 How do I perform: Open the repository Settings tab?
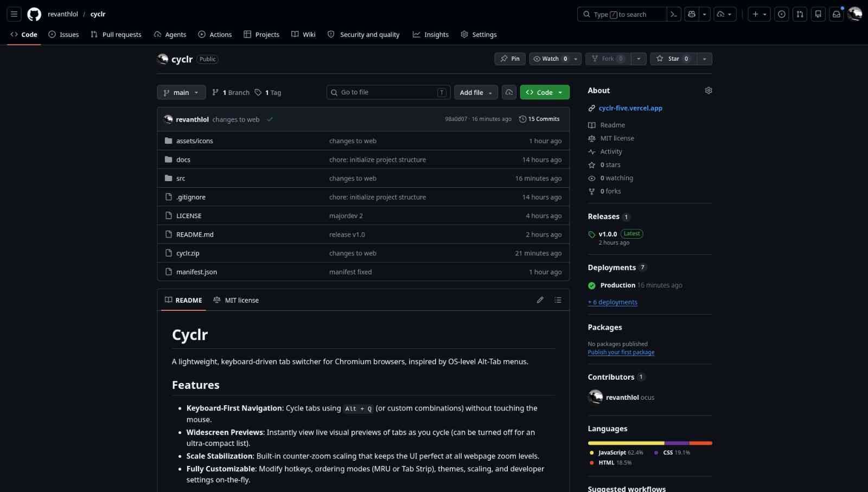coord(478,34)
